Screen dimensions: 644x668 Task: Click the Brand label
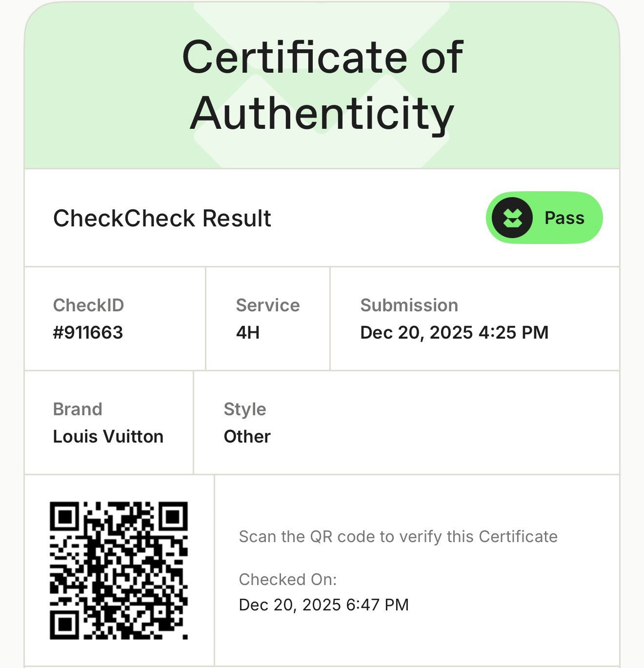click(x=78, y=409)
